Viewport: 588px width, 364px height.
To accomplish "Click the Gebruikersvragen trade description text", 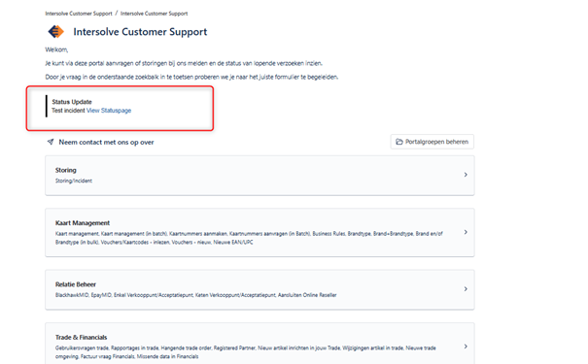I will pos(246,352).
